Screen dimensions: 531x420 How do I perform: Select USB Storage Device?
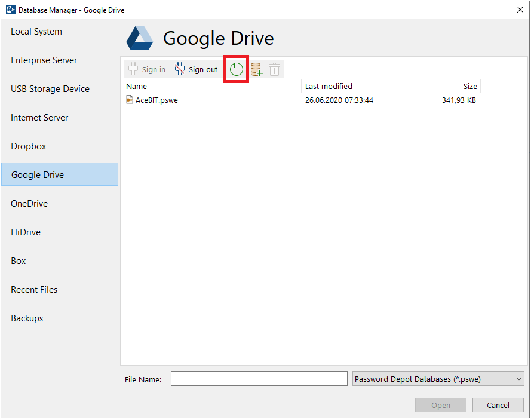(60, 89)
